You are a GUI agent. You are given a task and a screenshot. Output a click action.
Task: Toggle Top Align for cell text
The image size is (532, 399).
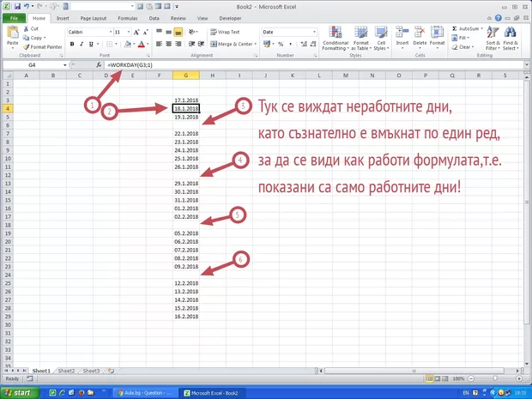coord(159,32)
